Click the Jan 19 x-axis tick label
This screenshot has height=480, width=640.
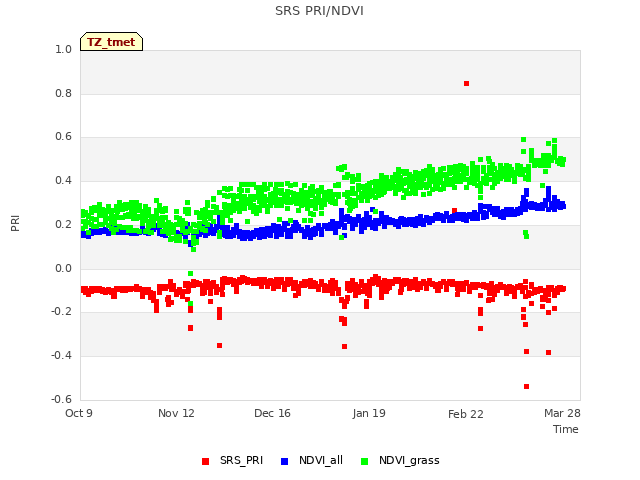tap(369, 413)
